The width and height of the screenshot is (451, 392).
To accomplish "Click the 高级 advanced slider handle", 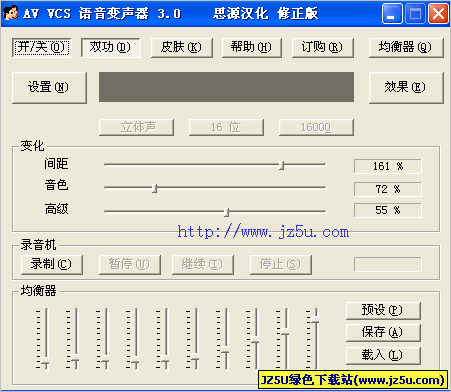I will click(227, 212).
